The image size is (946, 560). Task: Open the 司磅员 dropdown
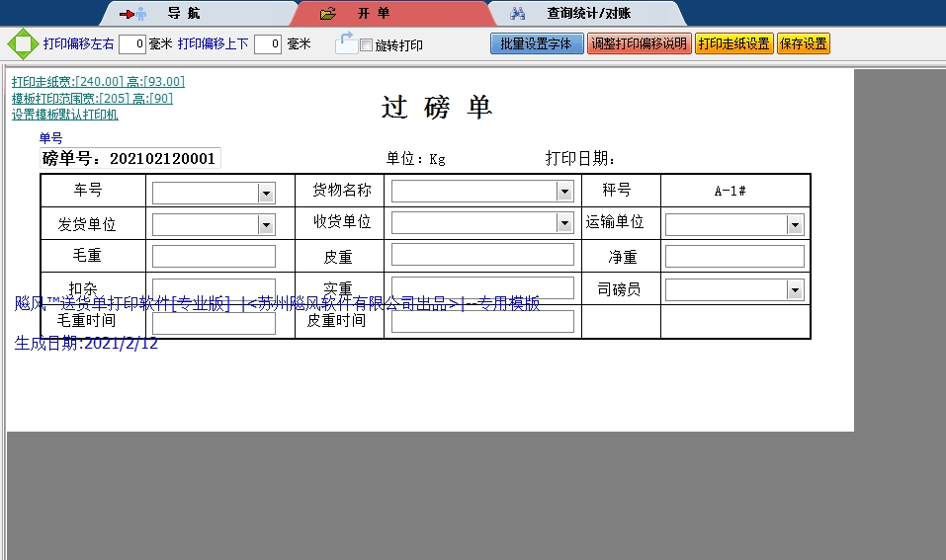(795, 289)
